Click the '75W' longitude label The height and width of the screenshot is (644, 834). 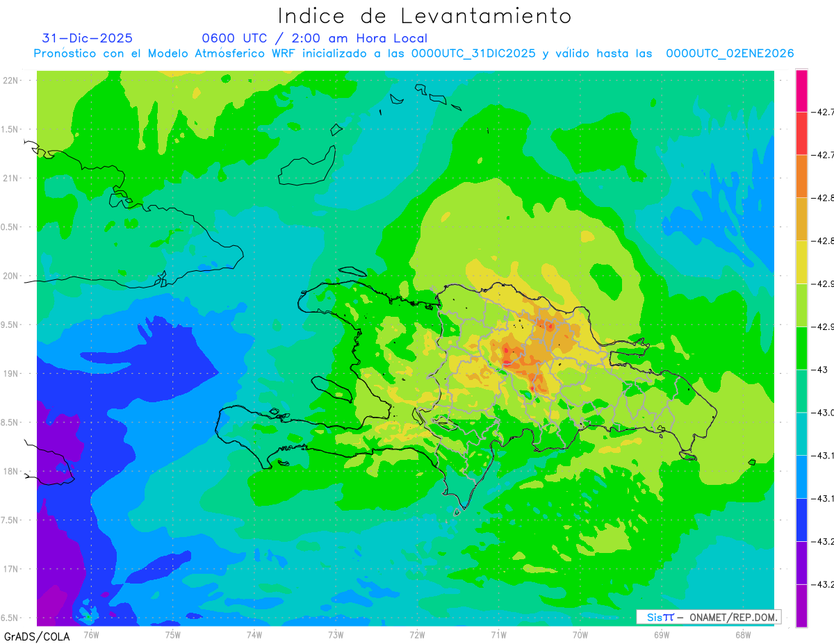coord(173,634)
